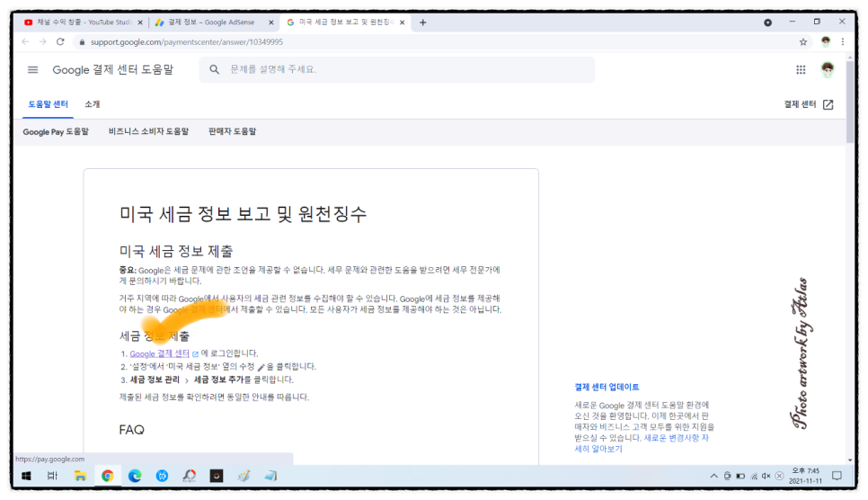Screen dimensions: 868x500
Task: Go back to the previous page
Action: coord(25,42)
